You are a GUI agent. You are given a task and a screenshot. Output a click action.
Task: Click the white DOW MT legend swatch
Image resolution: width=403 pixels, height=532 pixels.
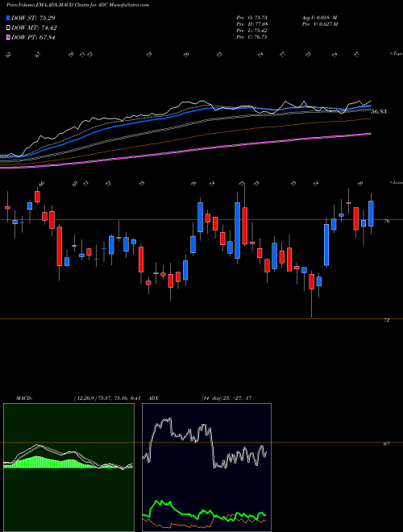(9, 28)
